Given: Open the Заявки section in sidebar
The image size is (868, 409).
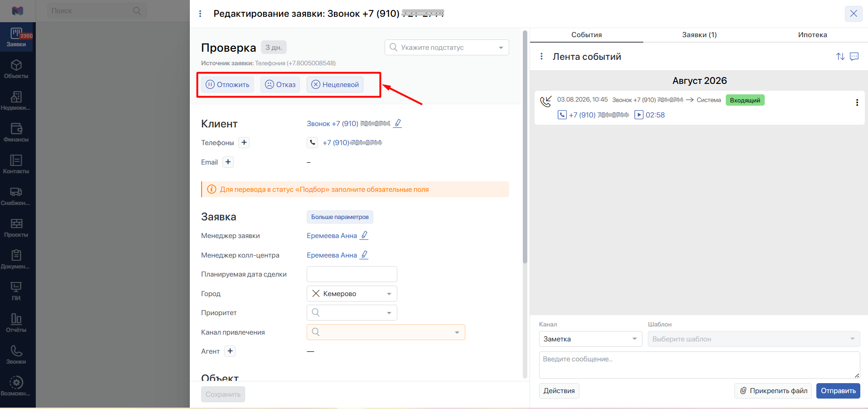Looking at the screenshot, I should [16, 37].
